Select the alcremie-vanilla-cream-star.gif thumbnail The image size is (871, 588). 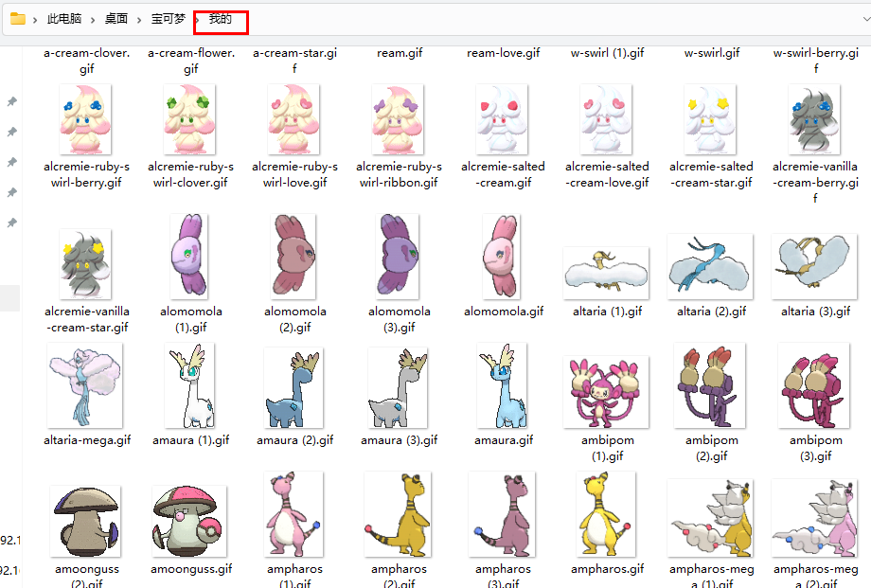click(85, 263)
